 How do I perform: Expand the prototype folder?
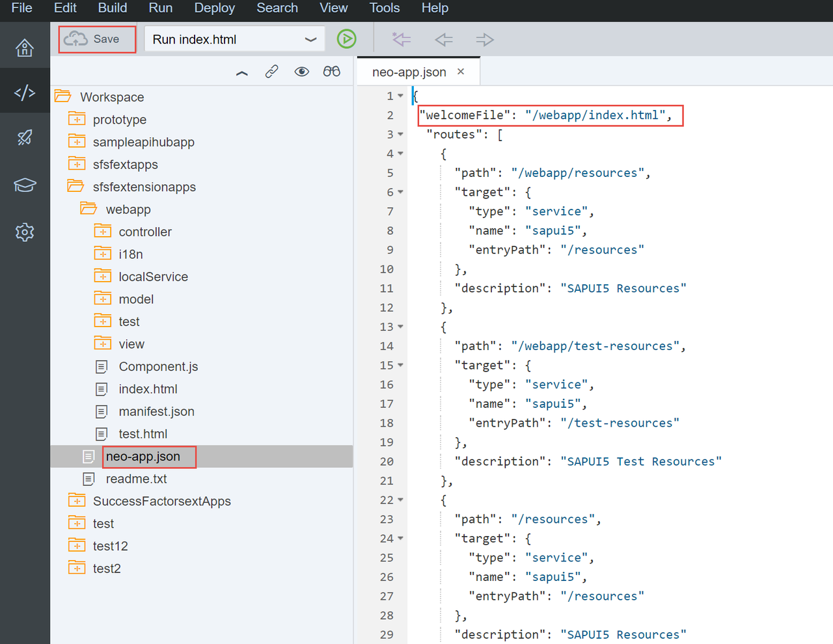[77, 119]
